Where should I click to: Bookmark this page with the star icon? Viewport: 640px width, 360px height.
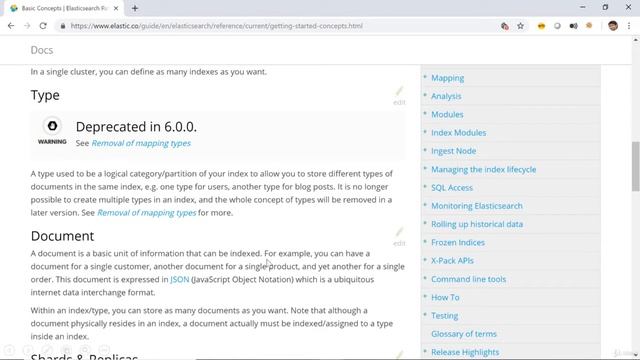(520, 26)
